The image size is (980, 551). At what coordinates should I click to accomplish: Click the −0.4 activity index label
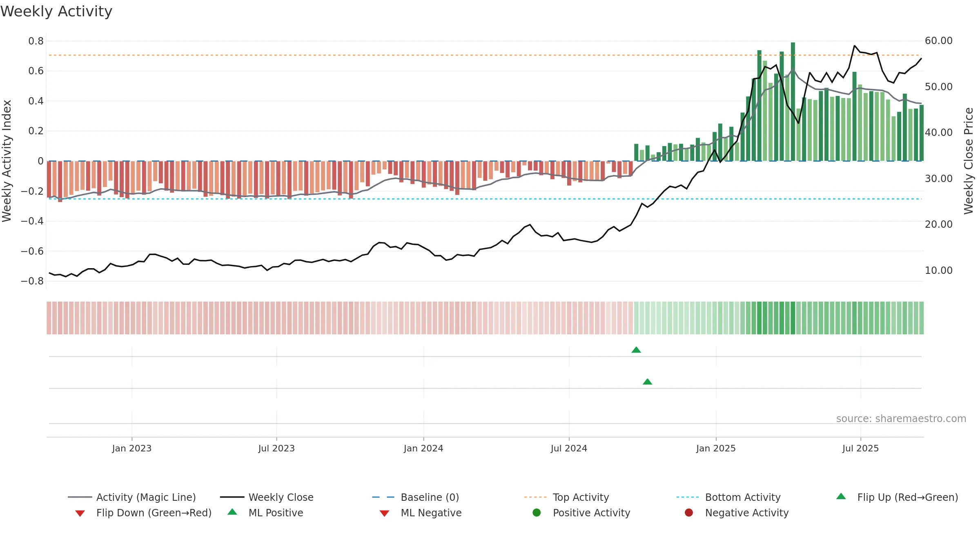pyautogui.click(x=32, y=221)
